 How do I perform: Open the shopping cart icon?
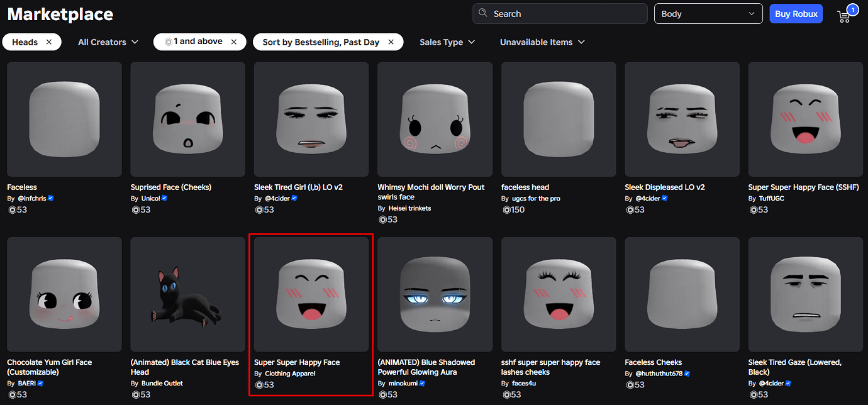[x=845, y=16]
